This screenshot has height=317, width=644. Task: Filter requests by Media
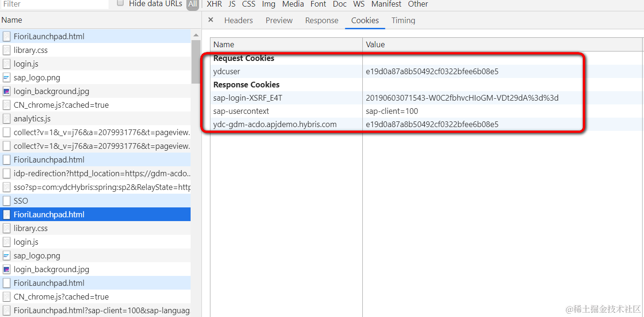tap(293, 4)
